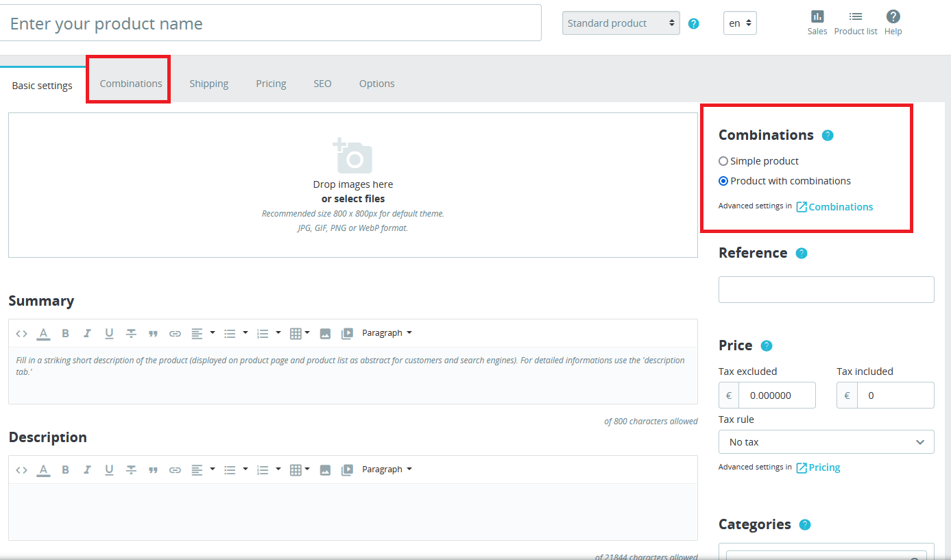This screenshot has width=951, height=560.
Task: Click help icon beside the Price heading
Action: (767, 345)
